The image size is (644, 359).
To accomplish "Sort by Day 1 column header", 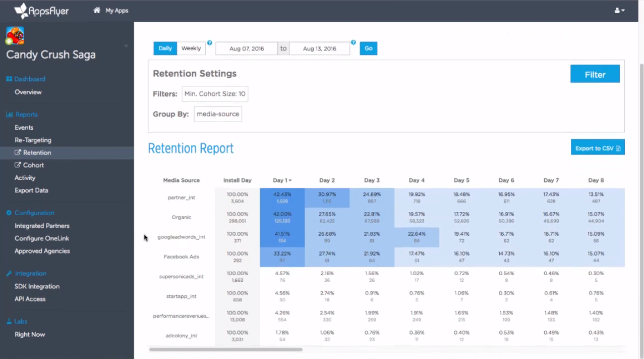I will [282, 180].
